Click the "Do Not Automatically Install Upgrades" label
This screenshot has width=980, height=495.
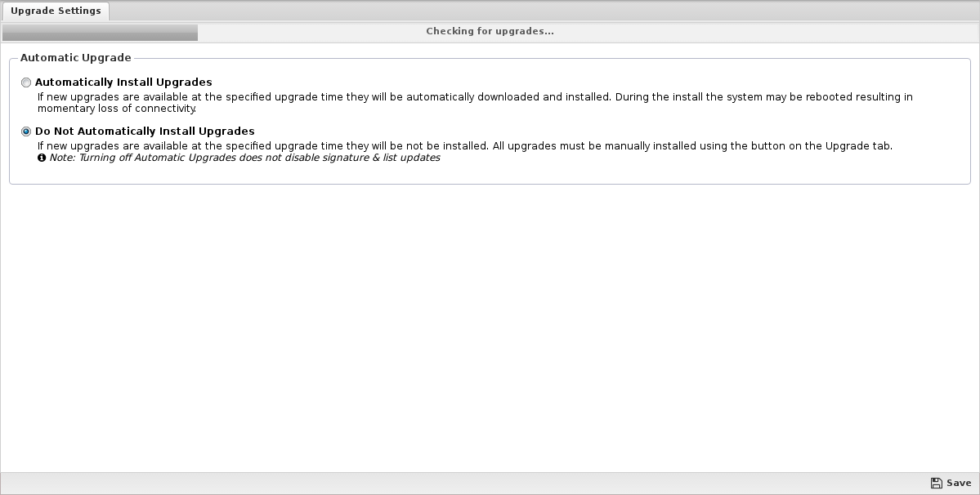[x=145, y=132]
